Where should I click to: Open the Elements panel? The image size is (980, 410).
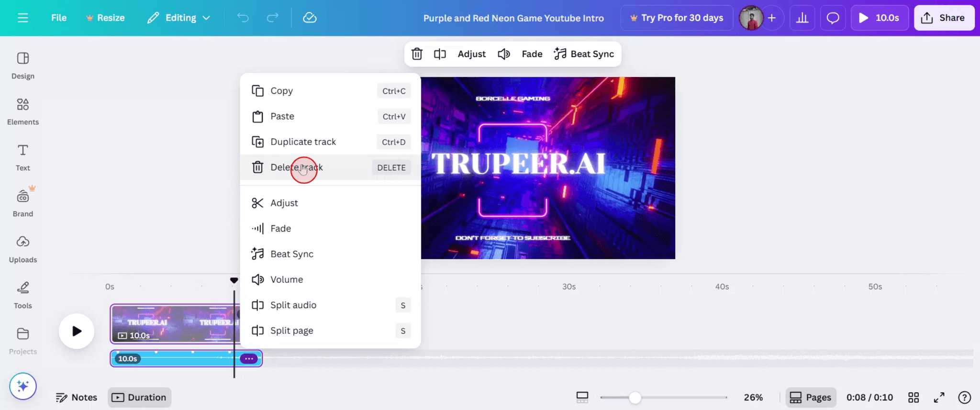coord(23,111)
